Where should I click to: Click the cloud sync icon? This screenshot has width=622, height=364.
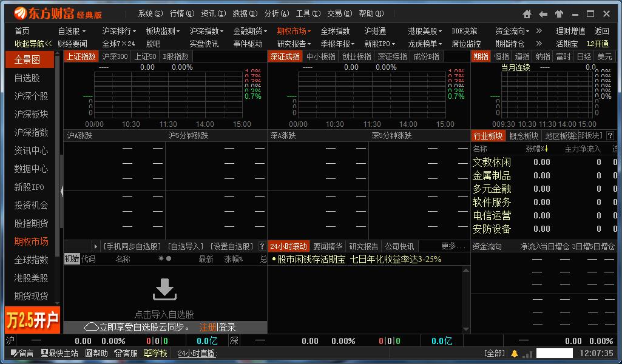(x=91, y=327)
